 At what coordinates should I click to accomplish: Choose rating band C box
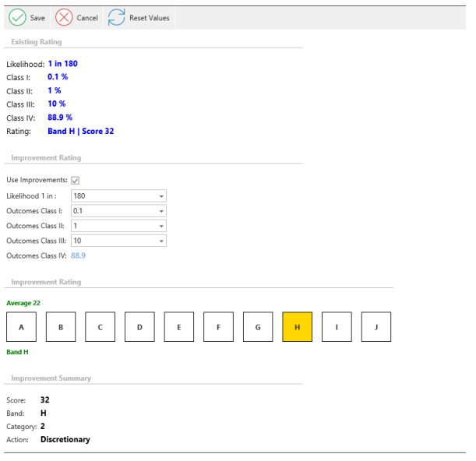tap(100, 327)
